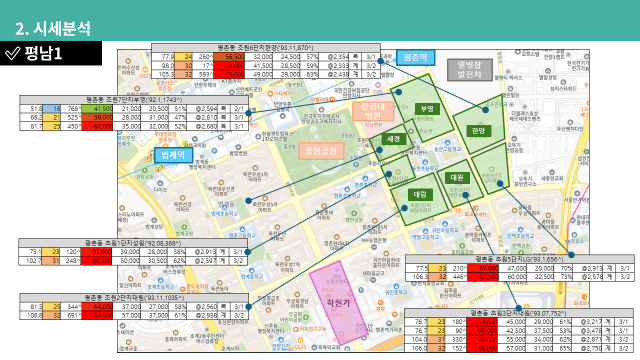Viewport: 640px width, 360px height.
Task: Select the green 부영 complex tag
Action: [427, 109]
